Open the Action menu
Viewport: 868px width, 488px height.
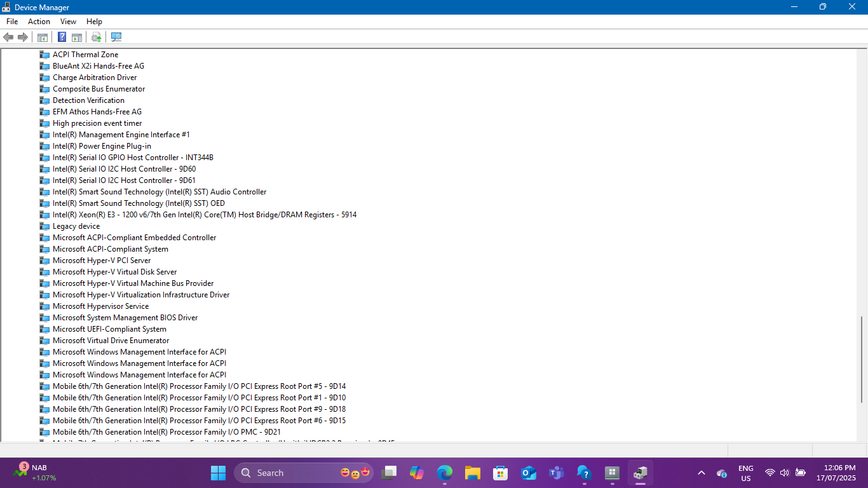39,22
